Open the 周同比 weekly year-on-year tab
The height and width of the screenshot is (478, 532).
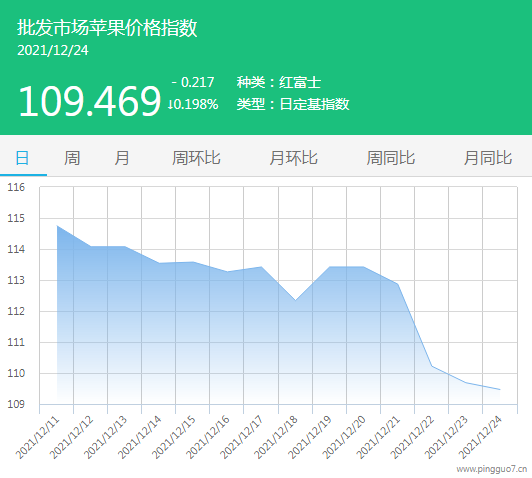click(x=391, y=158)
